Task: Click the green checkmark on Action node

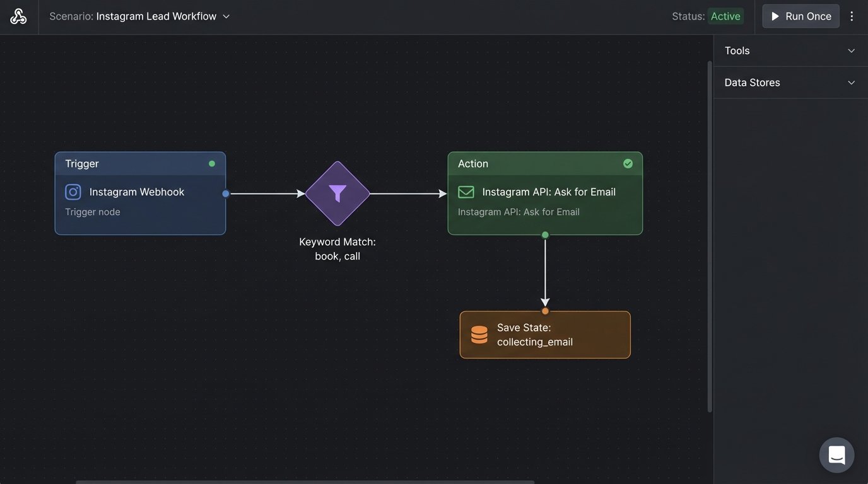Action: pyautogui.click(x=628, y=164)
